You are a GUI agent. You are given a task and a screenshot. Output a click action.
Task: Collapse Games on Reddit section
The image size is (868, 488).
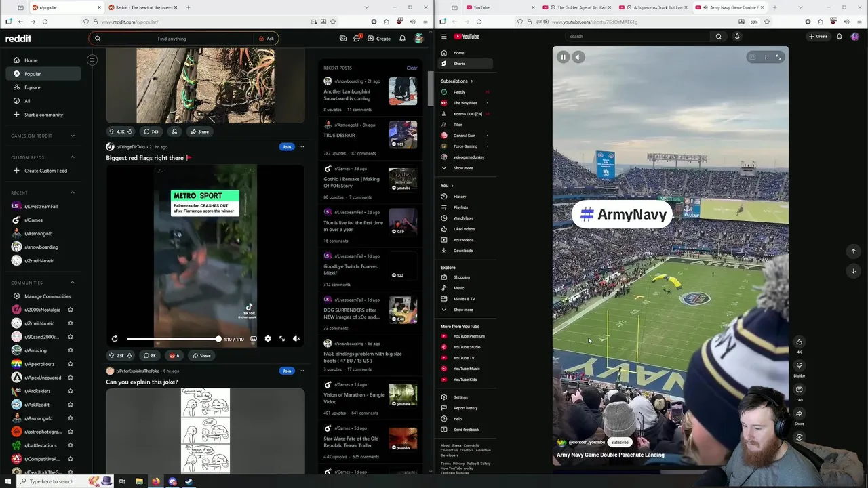(x=73, y=136)
